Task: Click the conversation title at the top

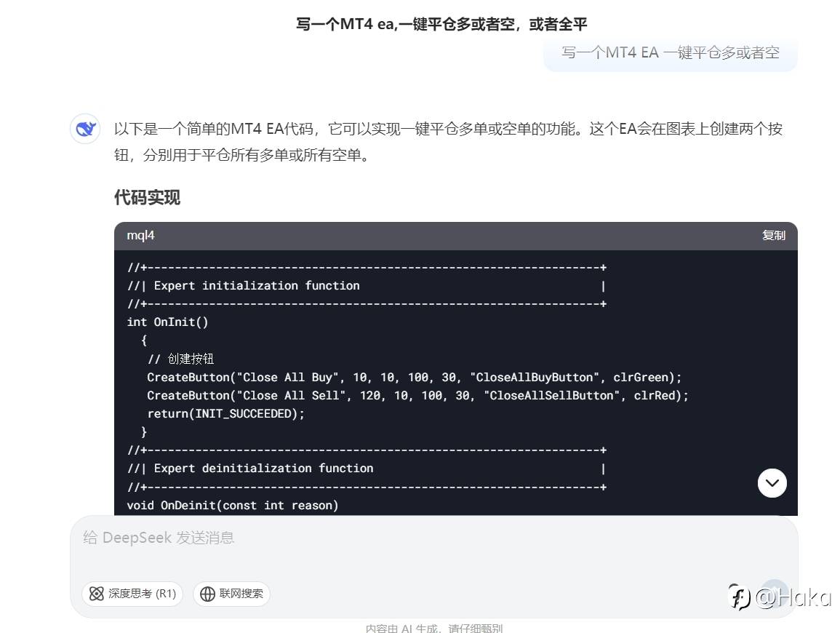Action: pos(441,24)
